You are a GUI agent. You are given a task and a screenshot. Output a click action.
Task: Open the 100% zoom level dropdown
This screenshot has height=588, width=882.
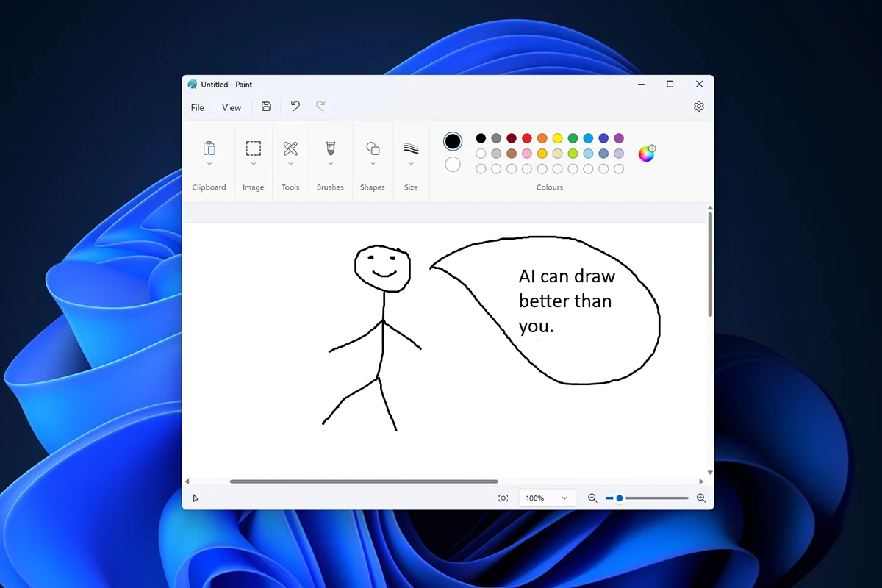point(547,498)
